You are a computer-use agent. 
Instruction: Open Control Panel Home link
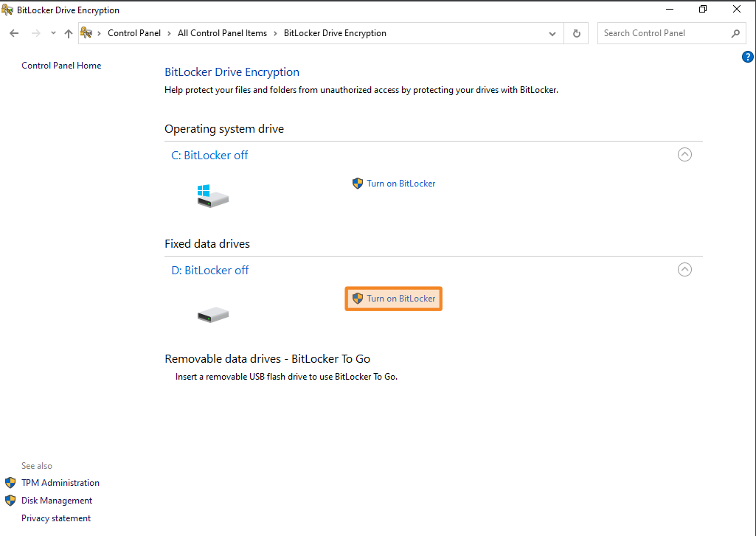point(61,66)
